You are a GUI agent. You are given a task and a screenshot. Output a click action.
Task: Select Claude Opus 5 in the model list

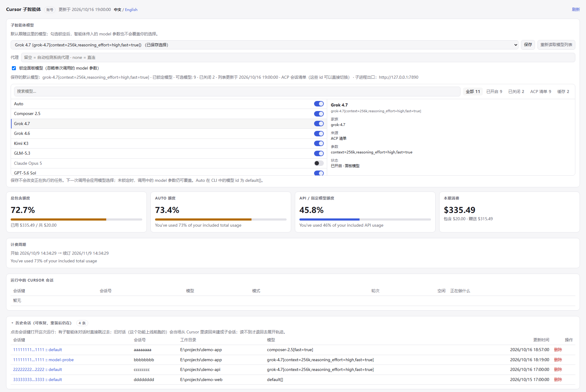[169, 163]
